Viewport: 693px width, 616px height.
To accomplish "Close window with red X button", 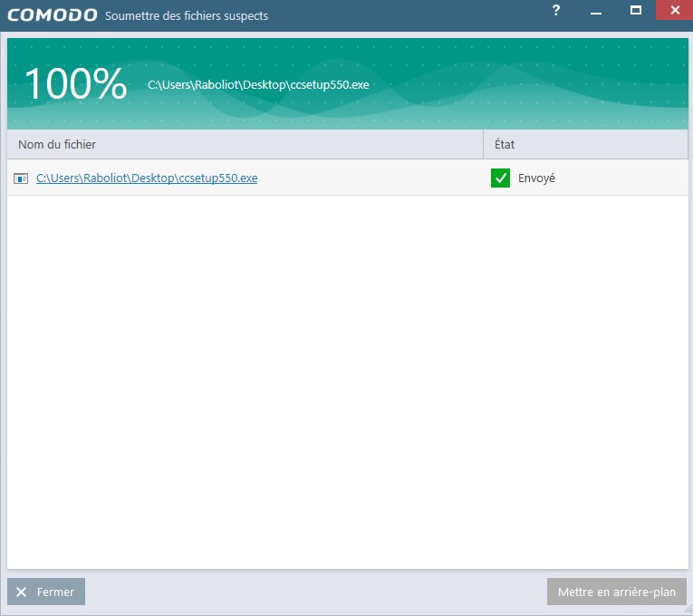I will click(x=675, y=10).
